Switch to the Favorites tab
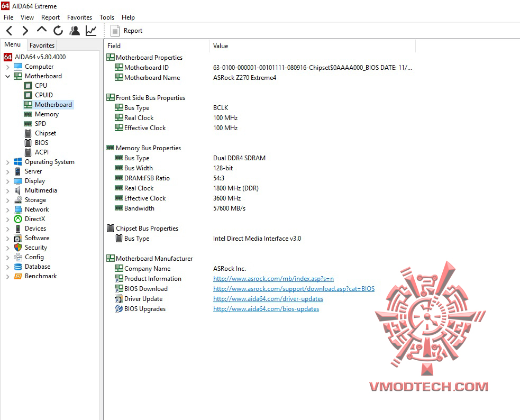The height and width of the screenshot is (420, 520). pos(42,45)
